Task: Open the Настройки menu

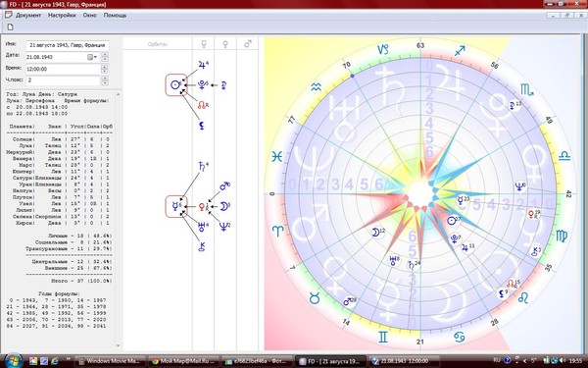Action: point(62,16)
